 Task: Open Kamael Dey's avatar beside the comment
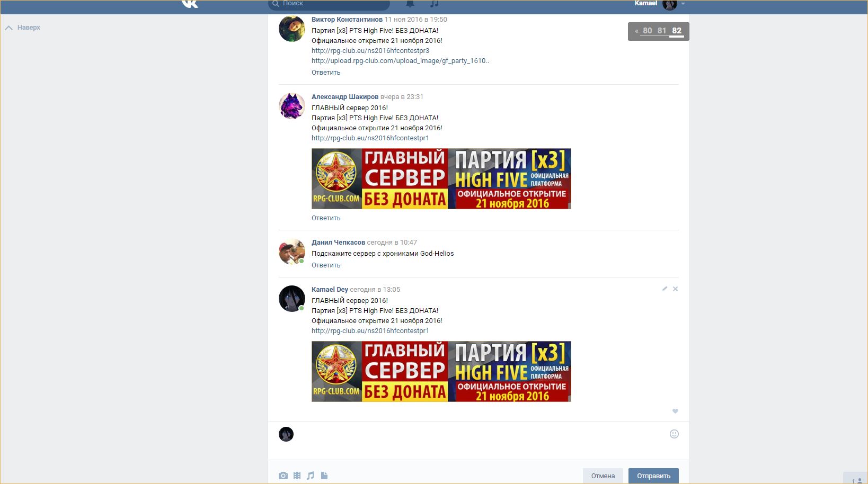pyautogui.click(x=292, y=299)
